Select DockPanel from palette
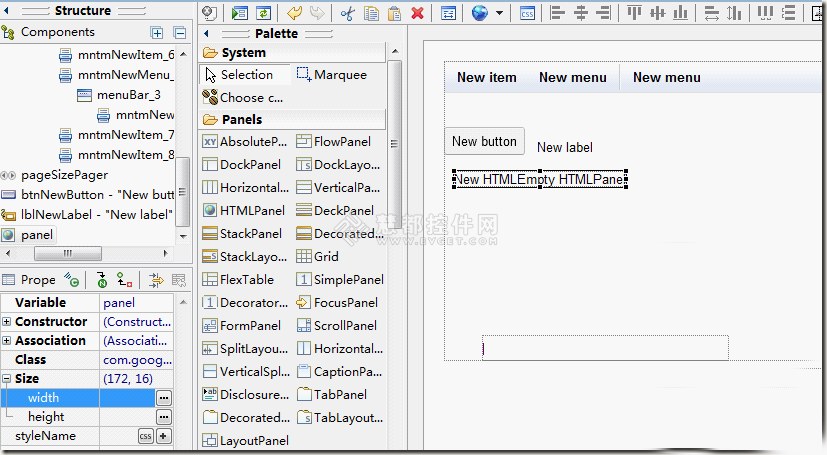Viewport: 827px width, 455px height. 242,165
